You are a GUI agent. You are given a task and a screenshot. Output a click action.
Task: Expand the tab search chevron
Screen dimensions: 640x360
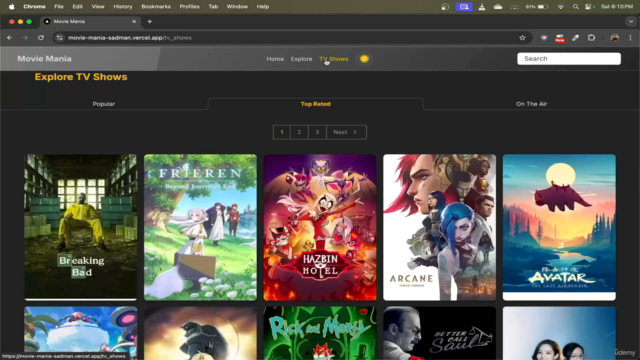click(x=631, y=21)
